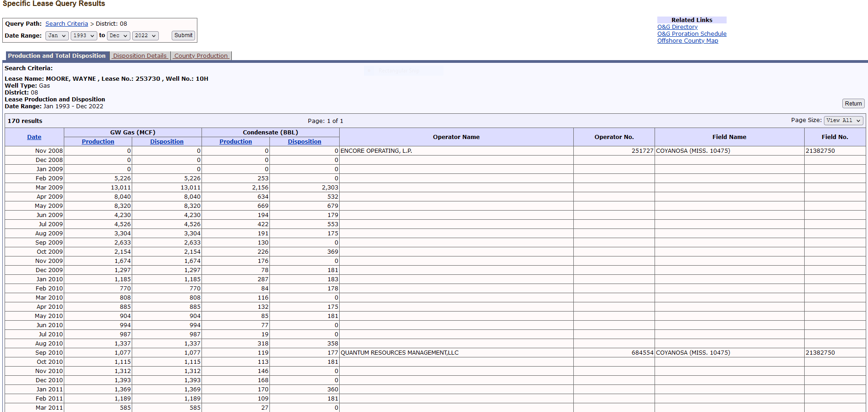Open the start month Jan dropdown
The width and height of the screenshot is (868, 412).
pos(57,36)
